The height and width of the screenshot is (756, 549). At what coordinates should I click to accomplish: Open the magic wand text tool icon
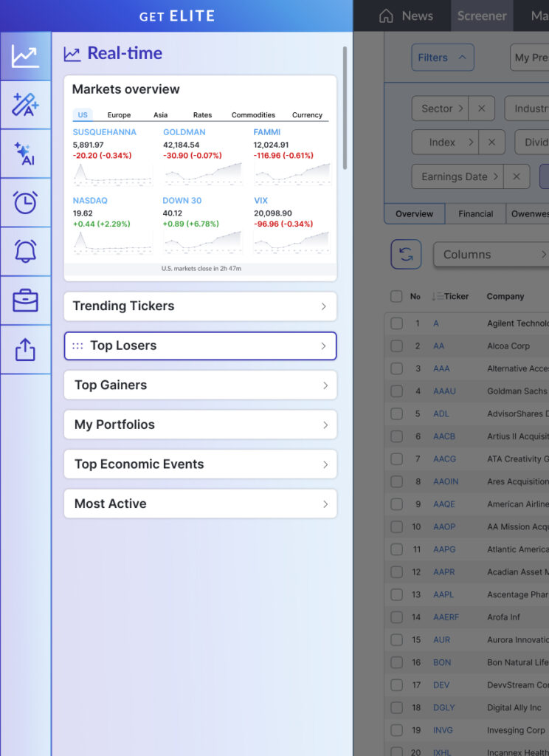[x=26, y=105]
